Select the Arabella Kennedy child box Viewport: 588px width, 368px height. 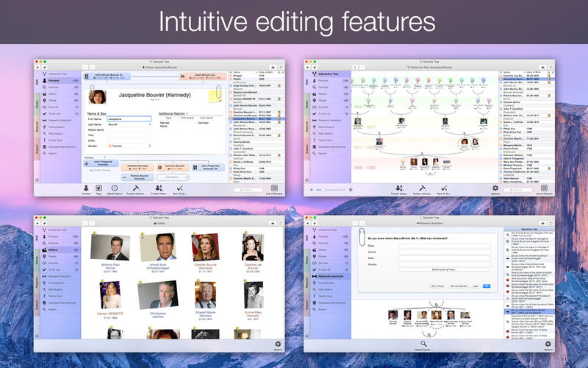click(x=136, y=167)
